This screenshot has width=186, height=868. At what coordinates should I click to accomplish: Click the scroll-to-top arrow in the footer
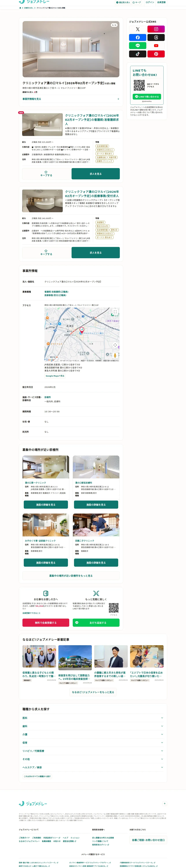(x=164, y=804)
